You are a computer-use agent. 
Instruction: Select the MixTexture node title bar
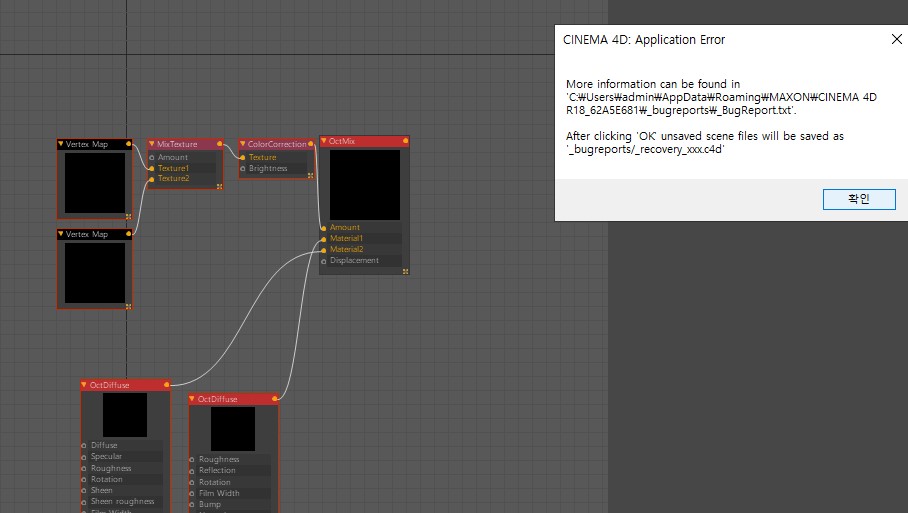tap(185, 144)
